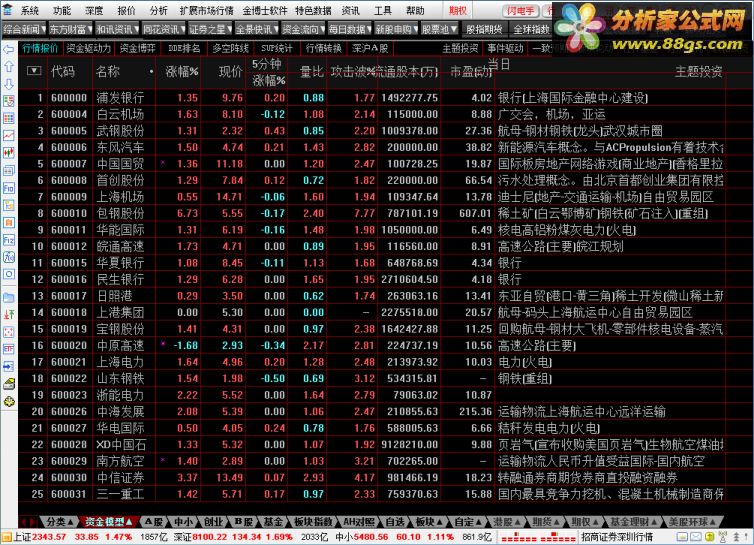Open the 扩展市场行情 menu
This screenshot has width=754, height=545.
click(x=206, y=11)
